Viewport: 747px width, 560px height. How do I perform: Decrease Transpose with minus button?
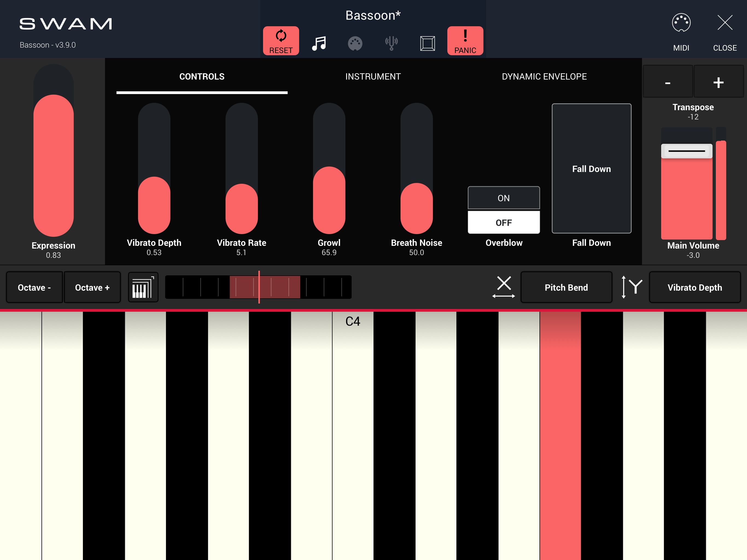click(668, 82)
